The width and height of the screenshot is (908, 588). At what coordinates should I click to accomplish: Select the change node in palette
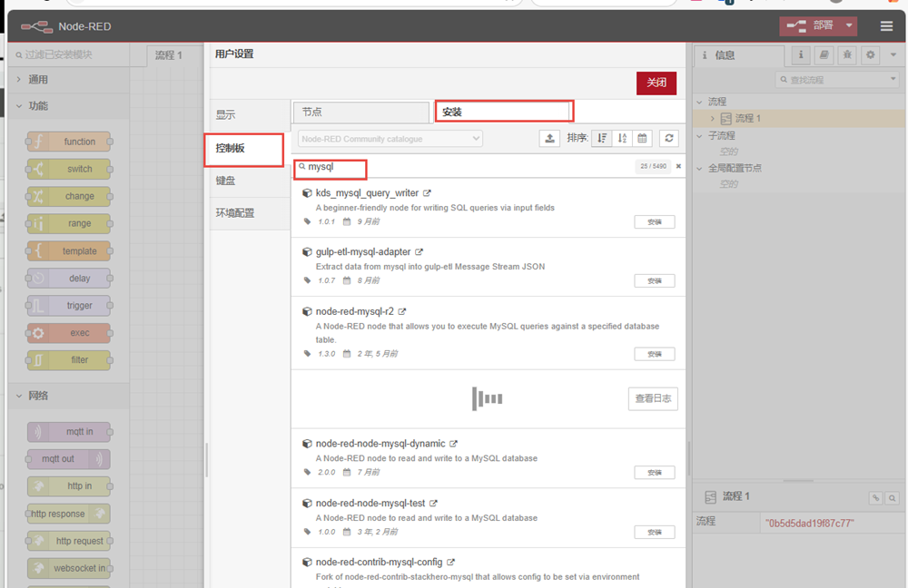[x=69, y=196]
